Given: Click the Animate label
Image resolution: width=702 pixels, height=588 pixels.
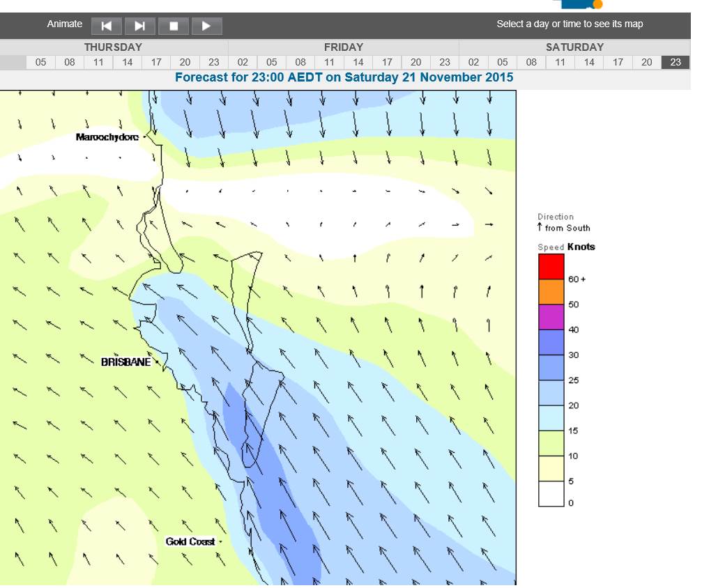Looking at the screenshot, I should [64, 24].
